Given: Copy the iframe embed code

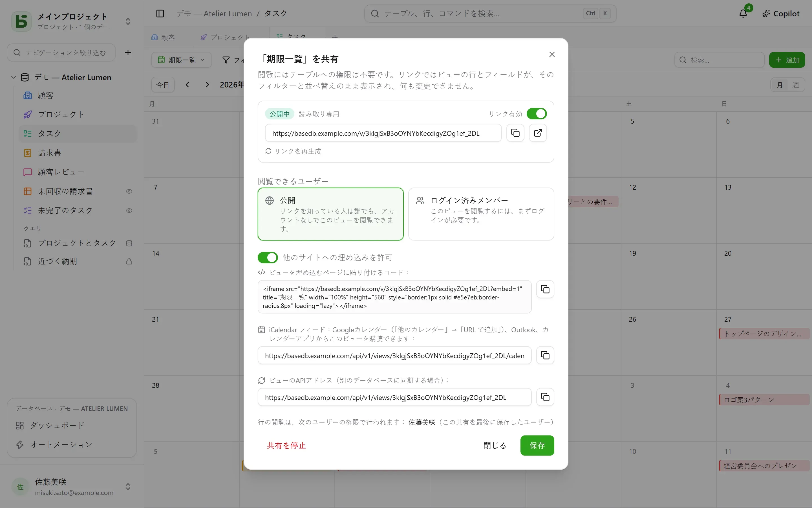Looking at the screenshot, I should coord(545,289).
